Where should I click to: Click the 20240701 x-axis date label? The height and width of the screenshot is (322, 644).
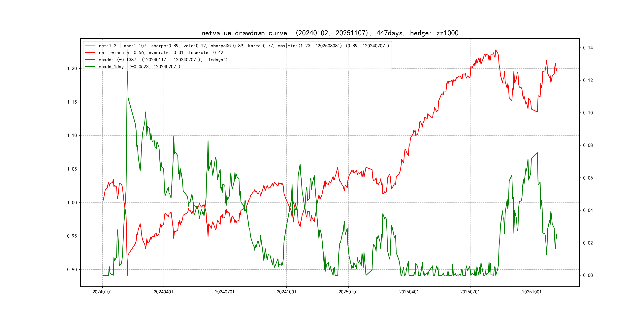225,292
